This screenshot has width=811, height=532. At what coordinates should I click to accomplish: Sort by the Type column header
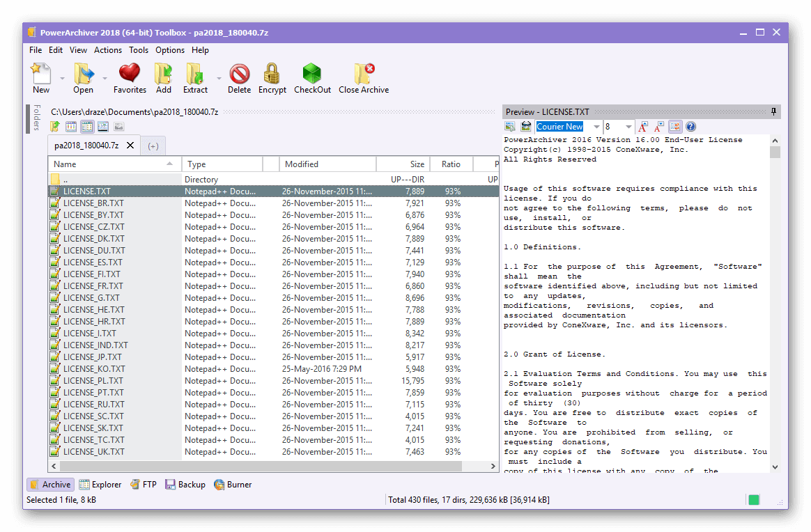coord(222,164)
